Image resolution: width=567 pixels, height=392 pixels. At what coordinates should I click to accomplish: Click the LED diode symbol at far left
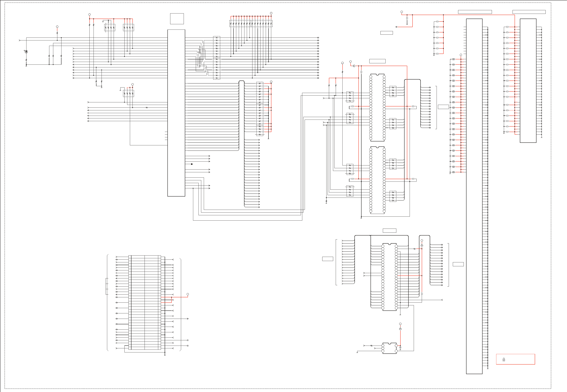pos(26,52)
